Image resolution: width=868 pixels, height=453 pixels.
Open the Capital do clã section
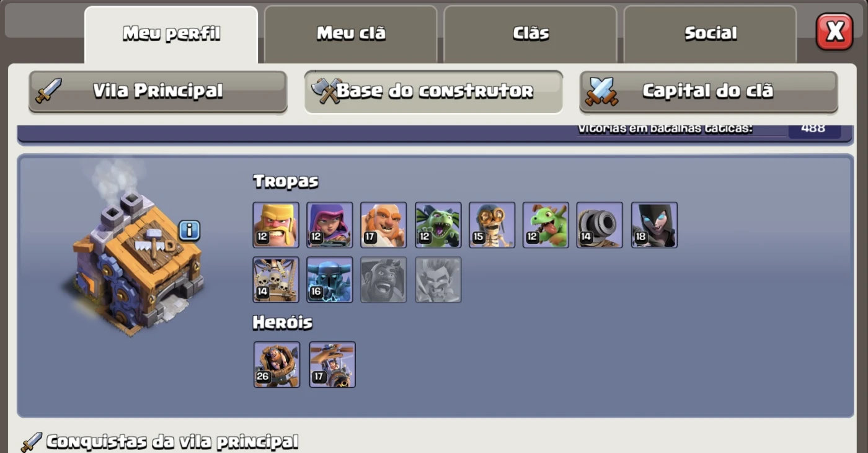pos(709,91)
